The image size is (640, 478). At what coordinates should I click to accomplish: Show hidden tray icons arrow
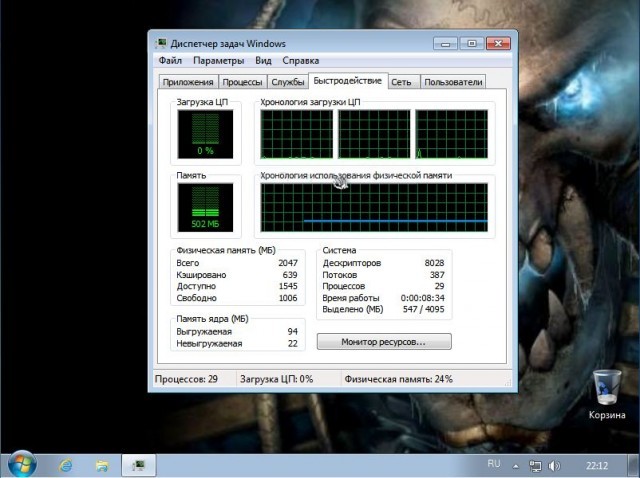pos(516,466)
